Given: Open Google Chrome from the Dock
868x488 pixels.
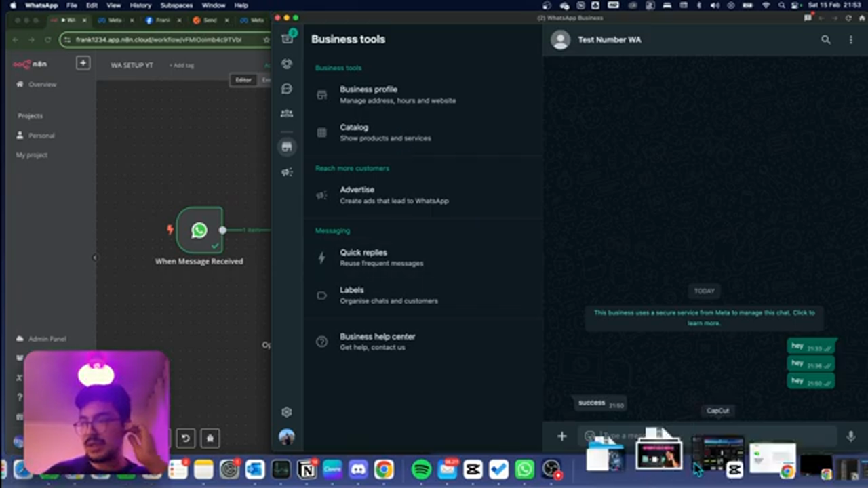Looking at the screenshot, I should tap(384, 469).
